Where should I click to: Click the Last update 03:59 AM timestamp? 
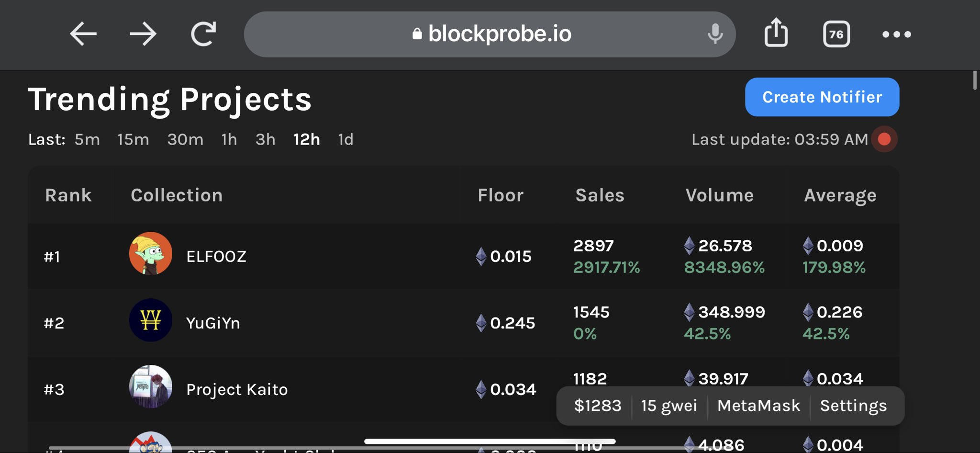coord(780,139)
